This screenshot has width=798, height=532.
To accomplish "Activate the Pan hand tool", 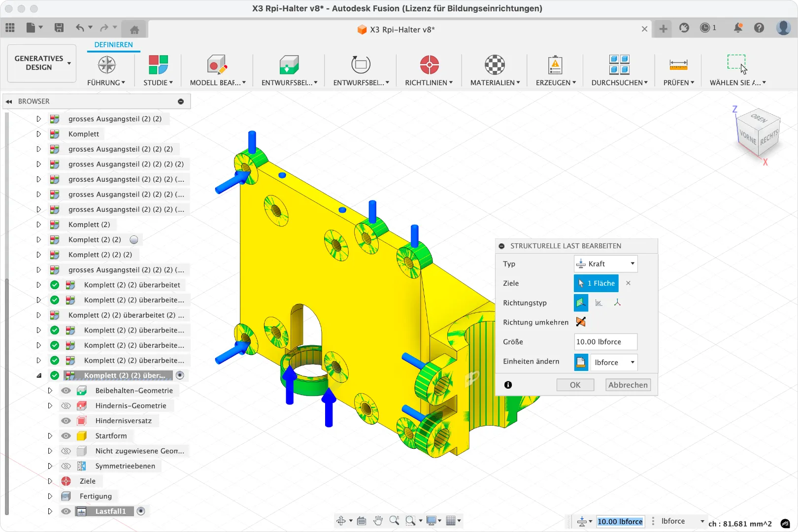I will [x=378, y=520].
